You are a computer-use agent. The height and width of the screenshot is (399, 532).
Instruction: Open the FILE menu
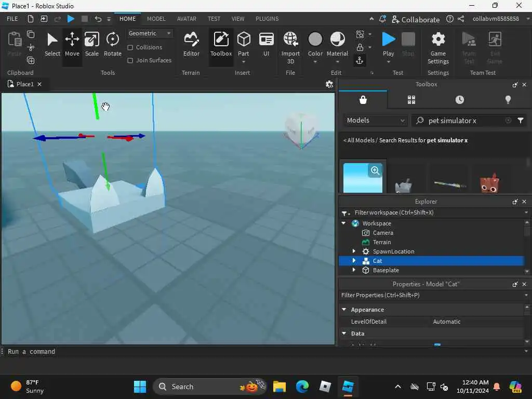(x=12, y=19)
